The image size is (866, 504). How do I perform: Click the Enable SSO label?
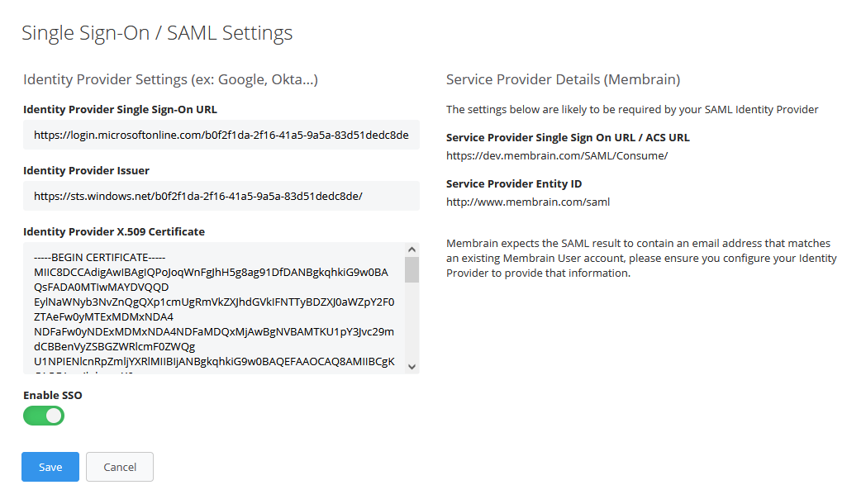53,395
